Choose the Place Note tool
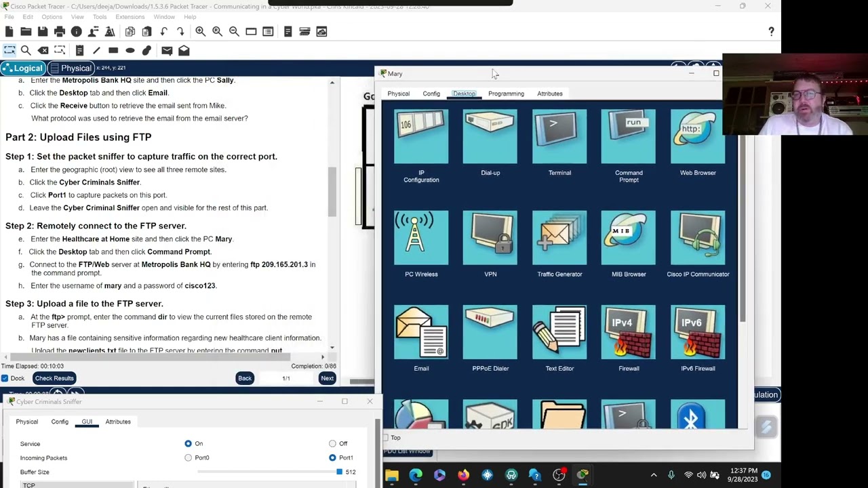This screenshot has height=488, width=868. (79, 50)
